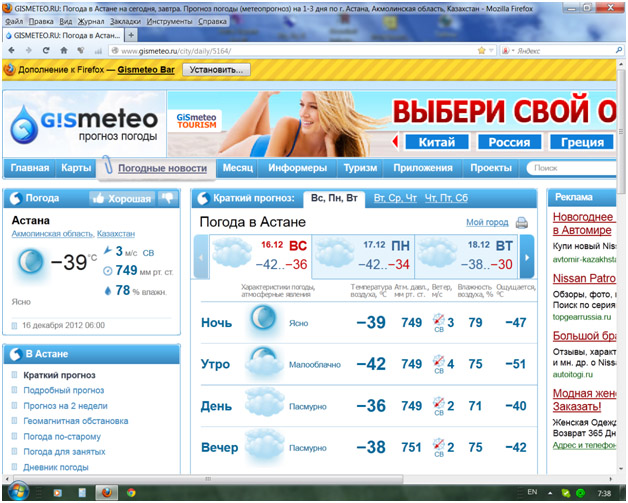Open the Акмолинская область link
Image resolution: width=628 pixels, height=503 pixels.
52,233
